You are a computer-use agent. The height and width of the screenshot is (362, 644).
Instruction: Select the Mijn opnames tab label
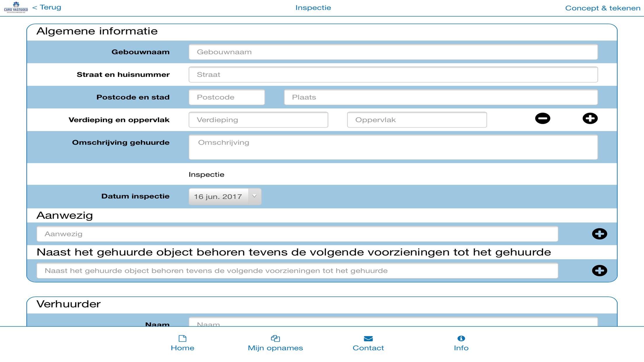pyautogui.click(x=275, y=348)
